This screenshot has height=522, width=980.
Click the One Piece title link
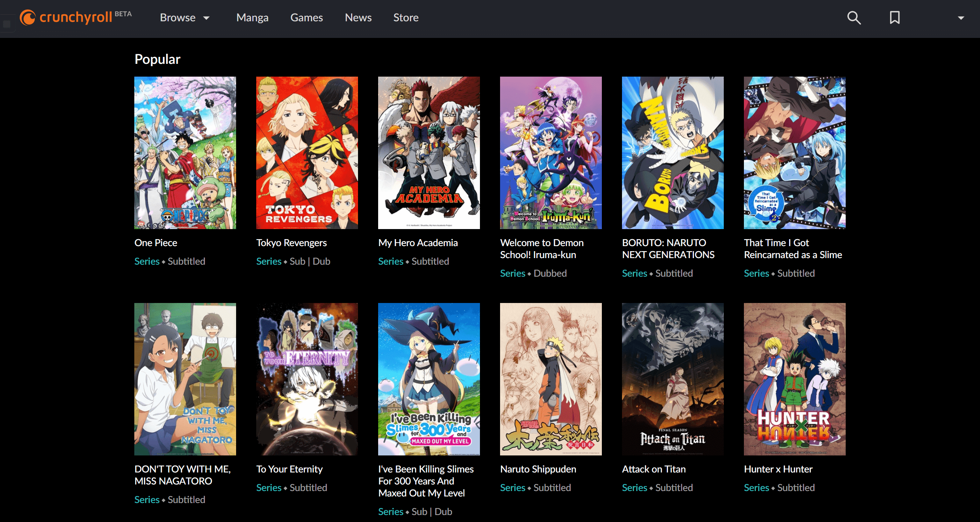[156, 243]
